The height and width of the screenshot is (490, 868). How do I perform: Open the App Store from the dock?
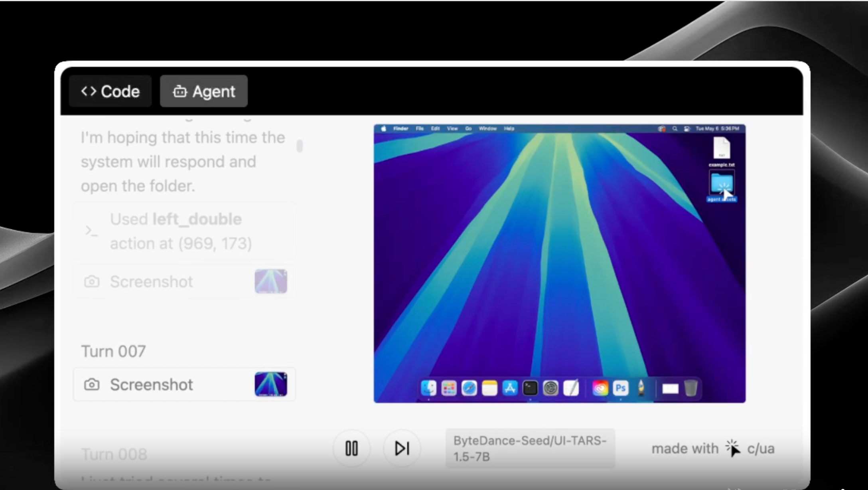tap(510, 388)
